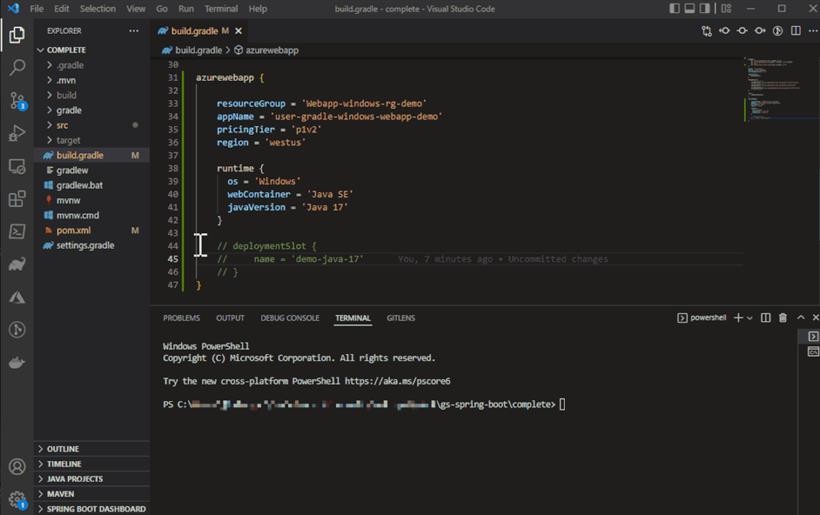Kill terminal with the trash icon
Image resolution: width=820 pixels, height=515 pixels.
pyautogui.click(x=783, y=317)
